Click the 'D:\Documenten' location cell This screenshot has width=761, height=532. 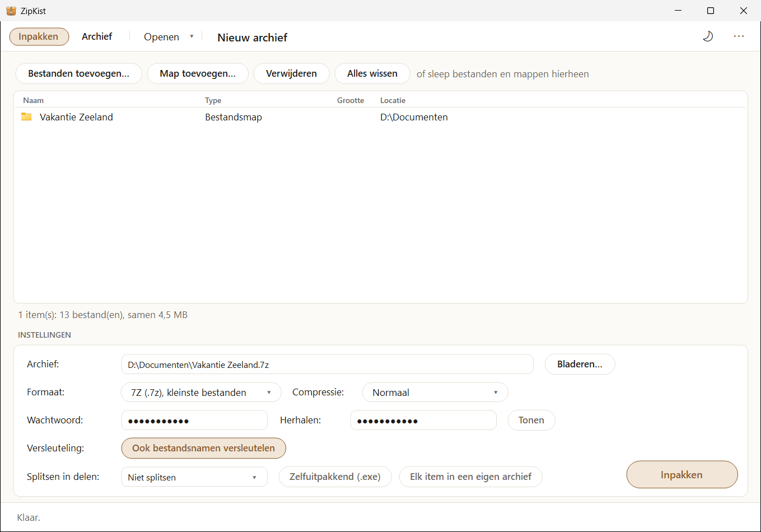(414, 117)
